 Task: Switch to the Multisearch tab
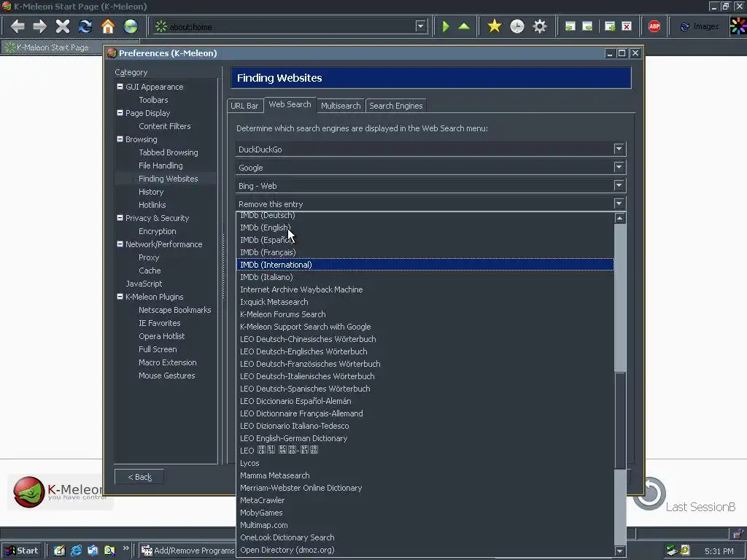click(341, 106)
